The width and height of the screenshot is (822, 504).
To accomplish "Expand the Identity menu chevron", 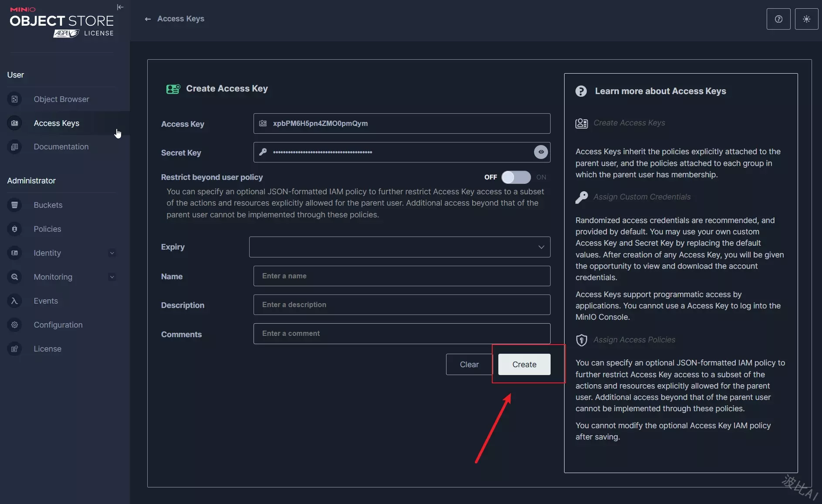I will point(112,253).
